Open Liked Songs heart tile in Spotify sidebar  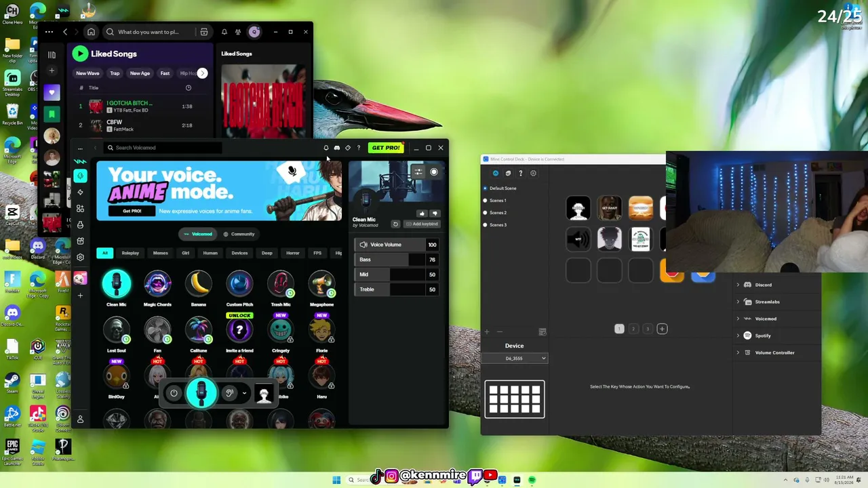coord(52,92)
